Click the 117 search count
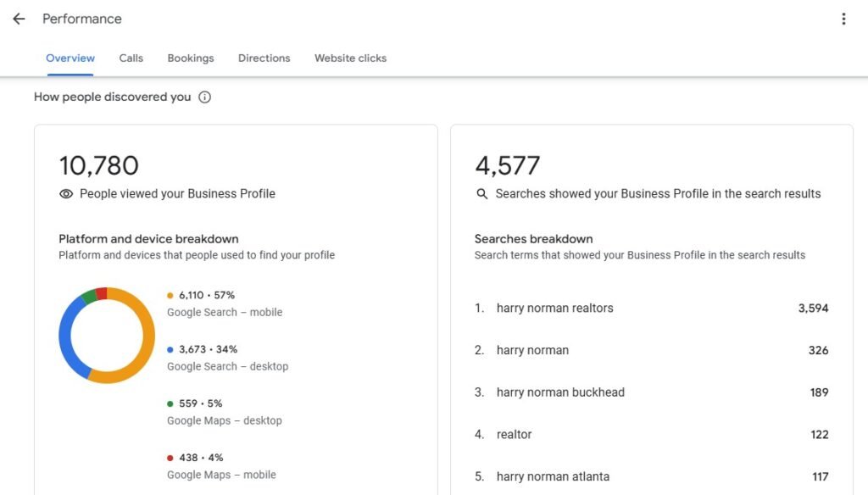868x495 pixels. click(821, 476)
